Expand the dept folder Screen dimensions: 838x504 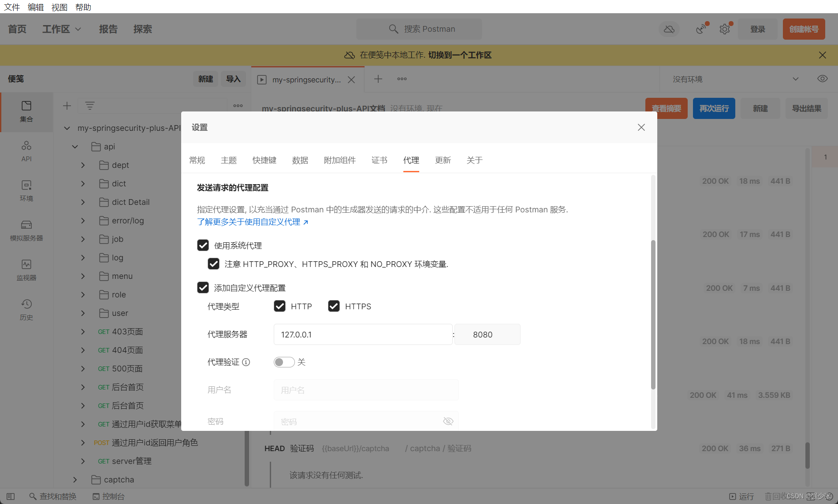(83, 165)
